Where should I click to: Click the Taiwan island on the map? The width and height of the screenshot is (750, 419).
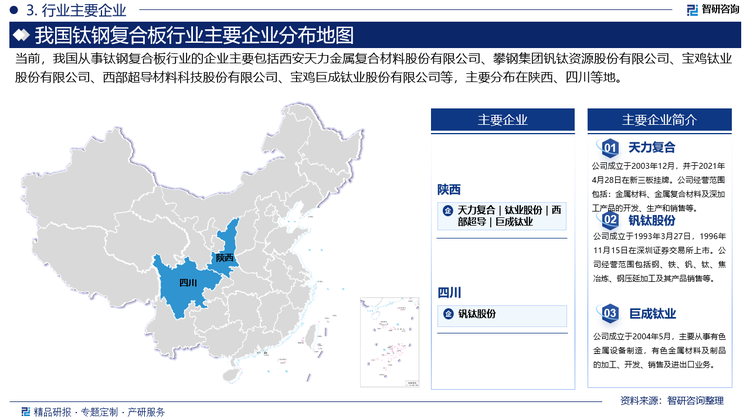coord(311,337)
